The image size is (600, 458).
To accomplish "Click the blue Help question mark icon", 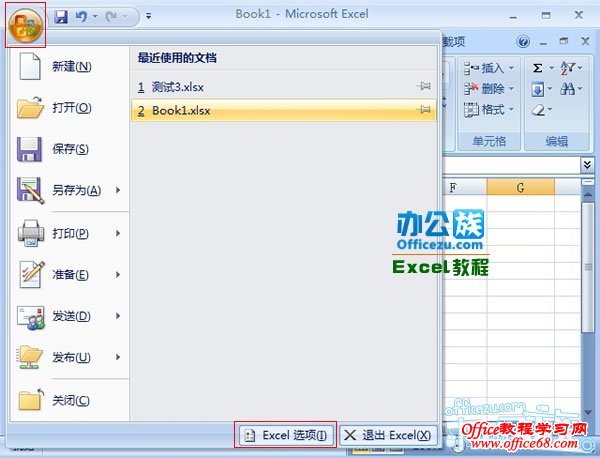I will 523,41.
